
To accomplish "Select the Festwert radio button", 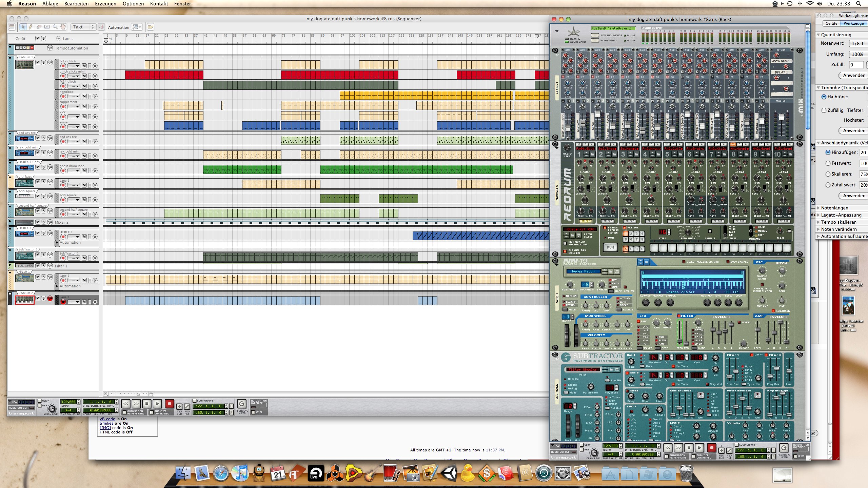I will pyautogui.click(x=828, y=163).
